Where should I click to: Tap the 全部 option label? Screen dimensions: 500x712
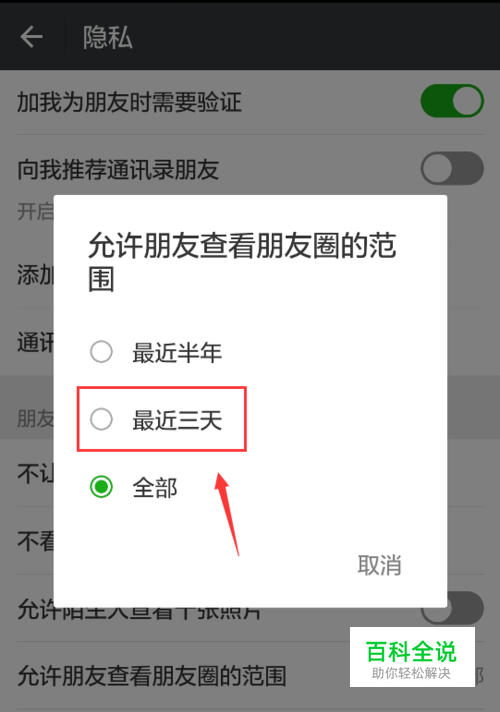point(155,488)
